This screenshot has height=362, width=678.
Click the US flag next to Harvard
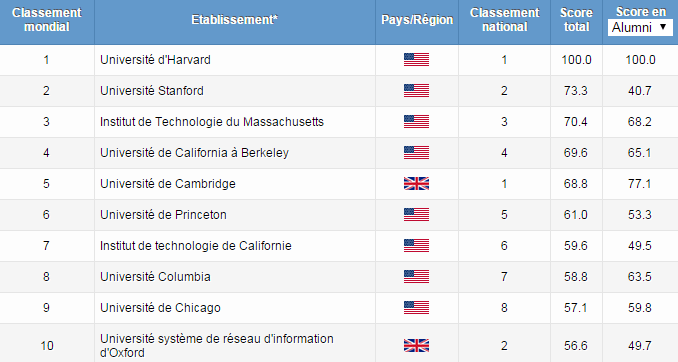pos(416,60)
